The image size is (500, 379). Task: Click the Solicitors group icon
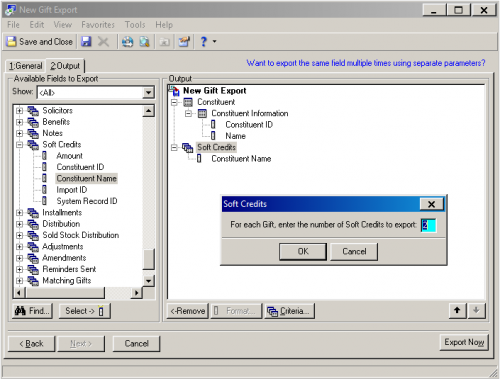[x=33, y=110]
